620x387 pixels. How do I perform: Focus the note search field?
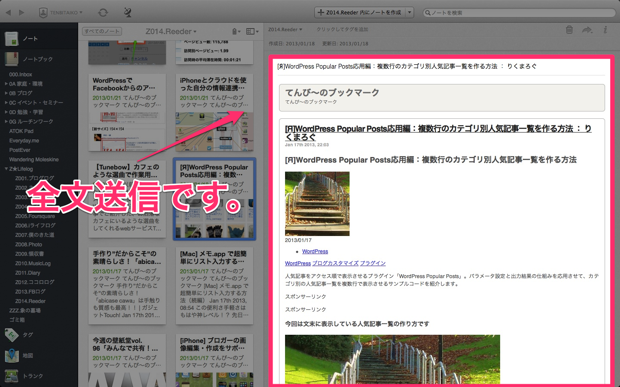tap(519, 13)
